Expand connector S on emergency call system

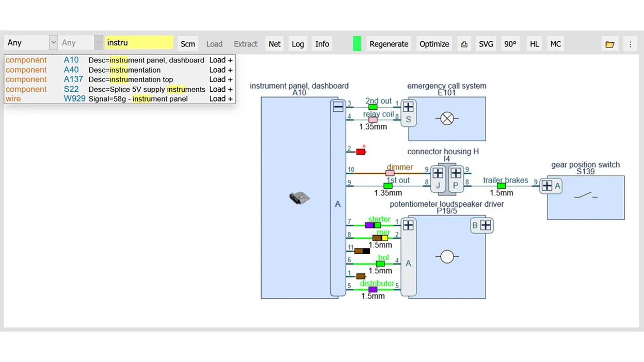[x=408, y=107]
